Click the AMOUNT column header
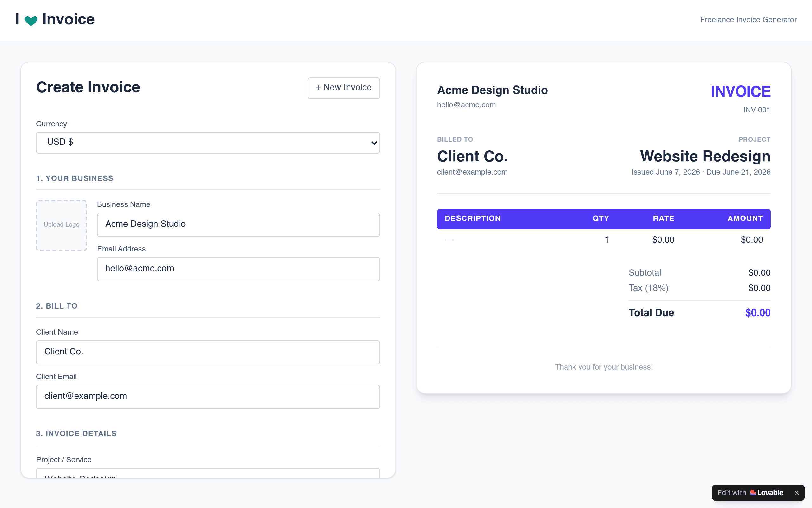Image resolution: width=812 pixels, height=508 pixels. tap(745, 218)
